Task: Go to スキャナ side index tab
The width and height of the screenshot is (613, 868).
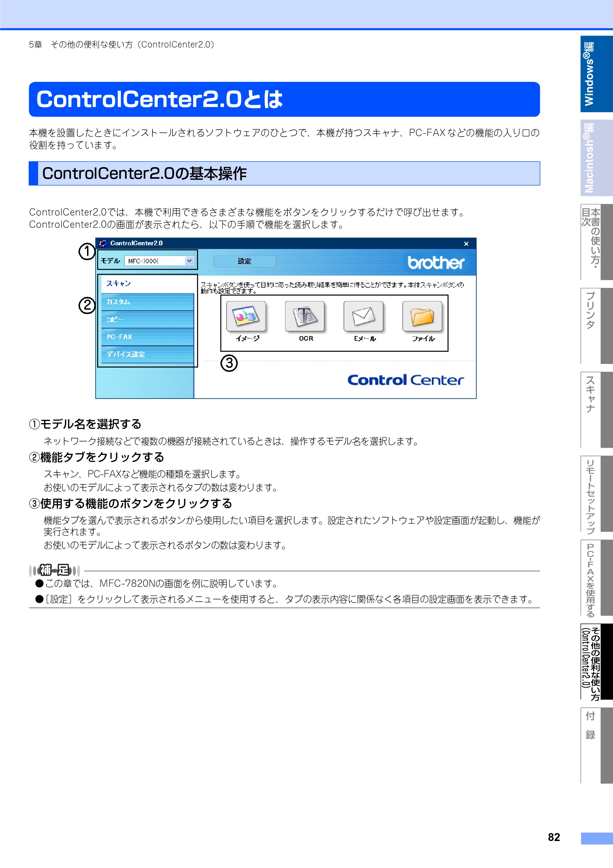Action: click(x=596, y=410)
